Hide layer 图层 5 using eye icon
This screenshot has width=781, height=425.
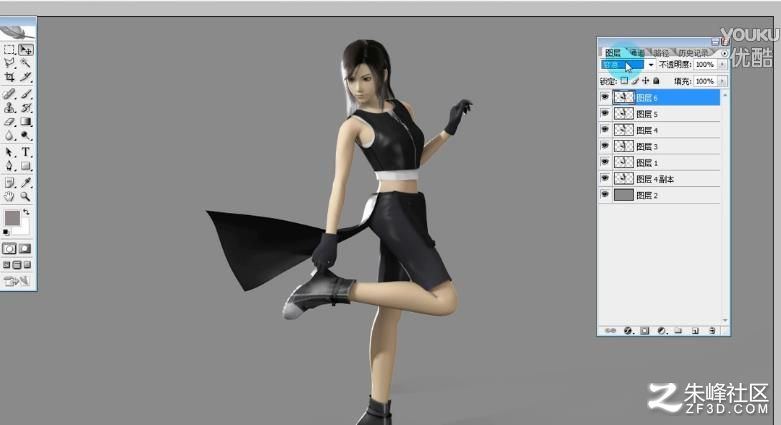point(605,114)
